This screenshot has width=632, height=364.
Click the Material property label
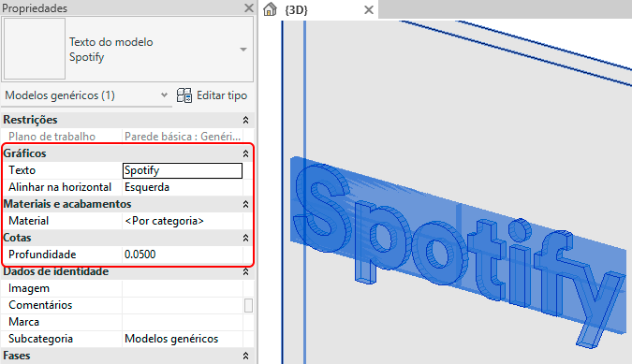click(x=29, y=221)
